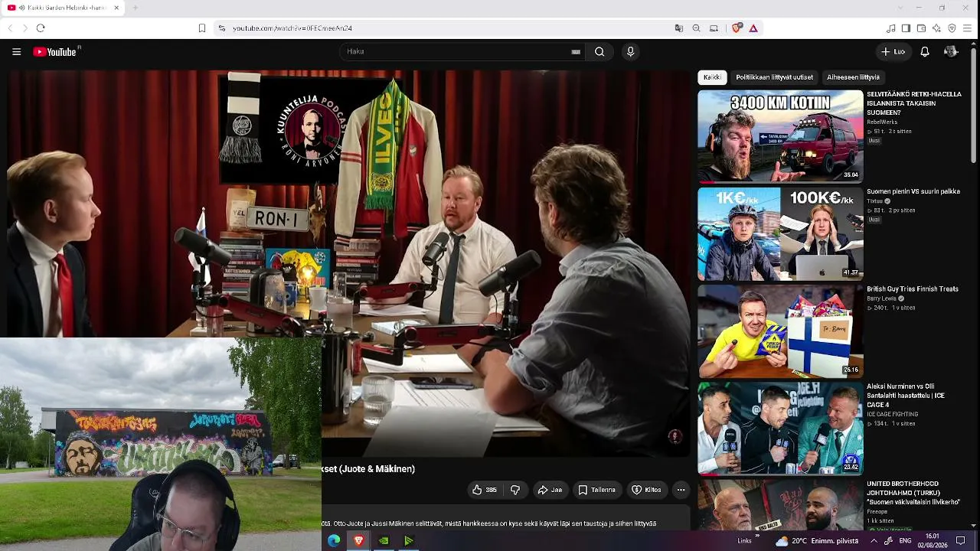
Task: Dislike the video with thumbs-down
Action: coord(515,490)
